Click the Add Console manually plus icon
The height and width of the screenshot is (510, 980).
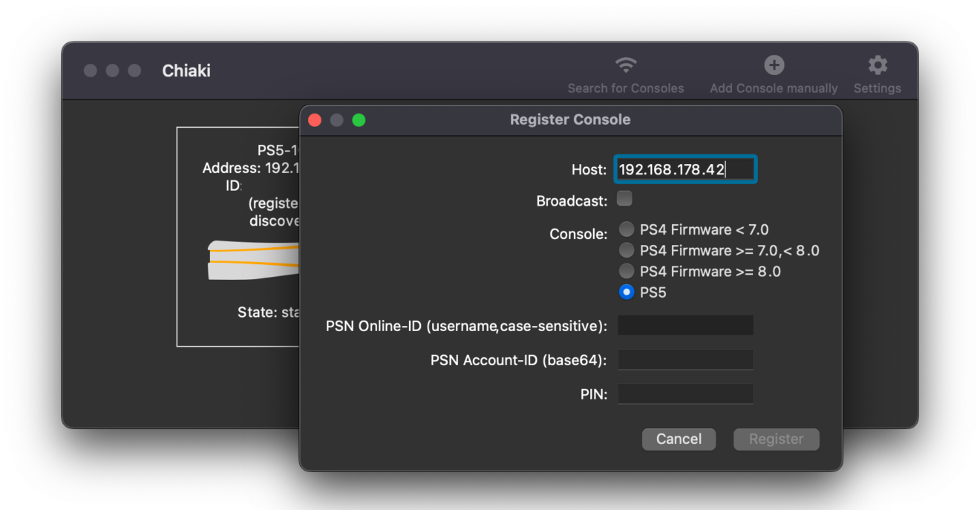pyautogui.click(x=774, y=65)
